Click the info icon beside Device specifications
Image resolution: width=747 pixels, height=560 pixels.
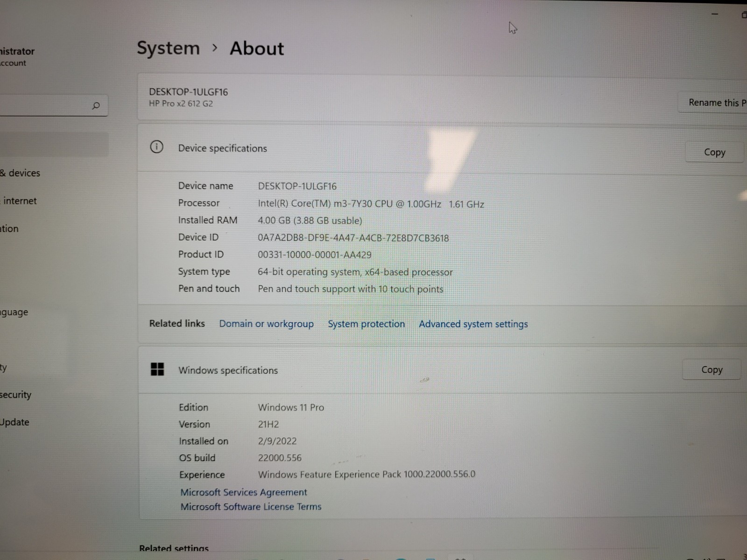(x=157, y=147)
